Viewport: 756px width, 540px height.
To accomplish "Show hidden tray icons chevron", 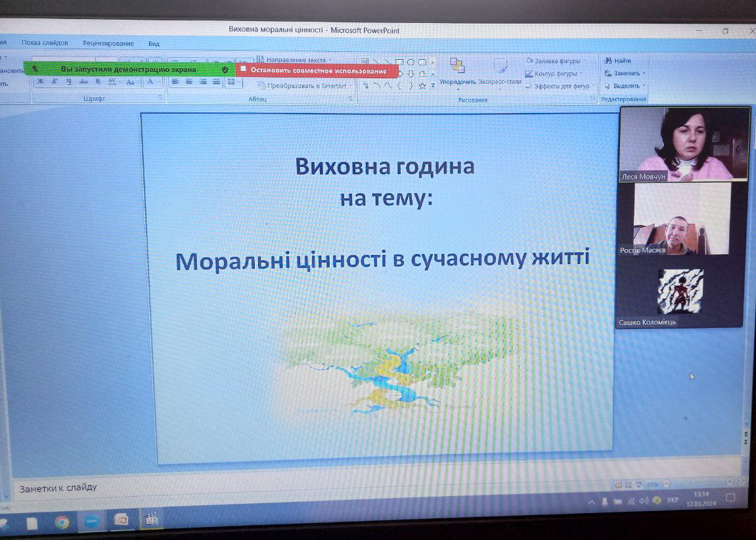I will point(592,503).
